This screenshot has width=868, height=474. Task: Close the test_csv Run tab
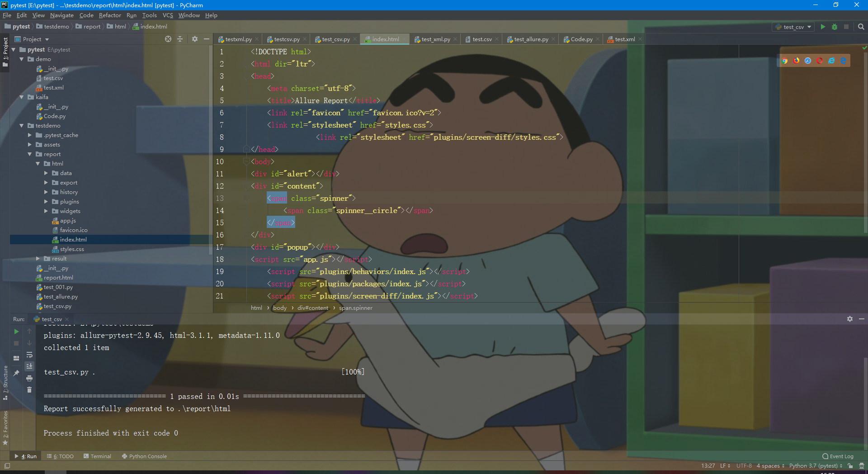pos(67,319)
